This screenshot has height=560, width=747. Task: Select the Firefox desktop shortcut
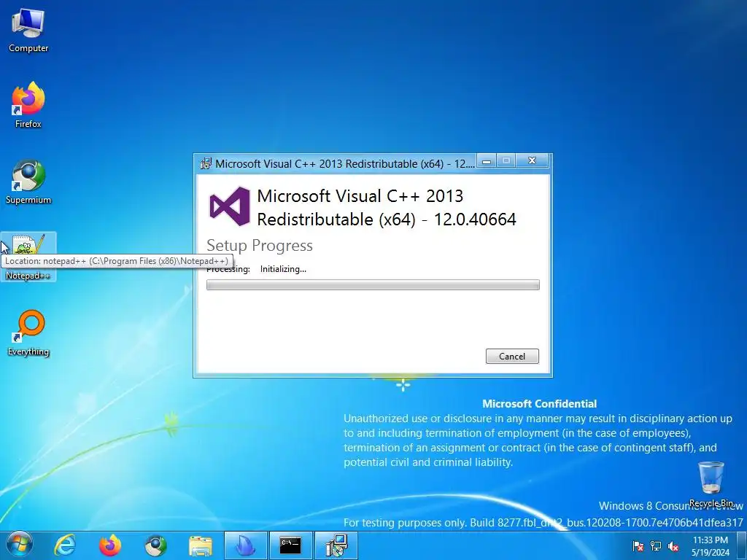click(x=28, y=105)
